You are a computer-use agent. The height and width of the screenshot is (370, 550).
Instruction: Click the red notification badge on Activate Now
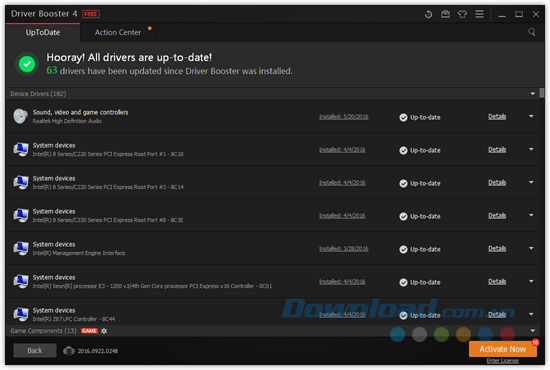tap(535, 342)
